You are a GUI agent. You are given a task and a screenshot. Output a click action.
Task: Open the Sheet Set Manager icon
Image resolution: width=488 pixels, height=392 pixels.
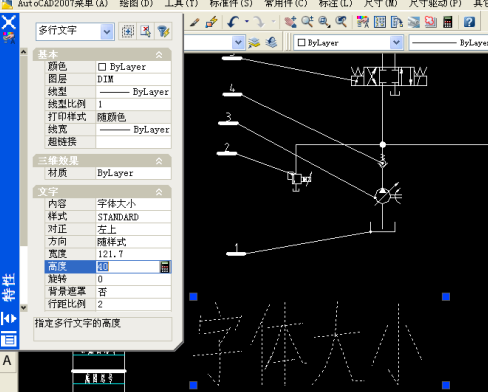coord(414,22)
